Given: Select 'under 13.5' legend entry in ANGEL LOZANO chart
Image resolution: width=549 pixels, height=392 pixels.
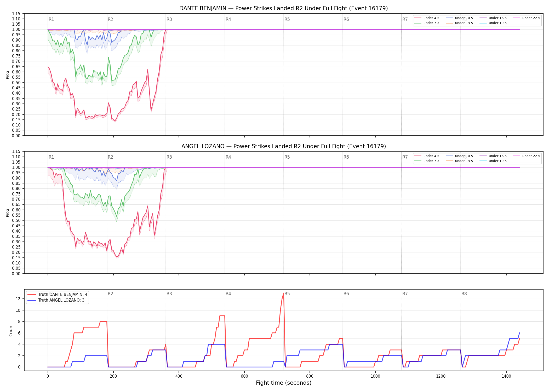Looking at the screenshot, I should click(459, 161).
